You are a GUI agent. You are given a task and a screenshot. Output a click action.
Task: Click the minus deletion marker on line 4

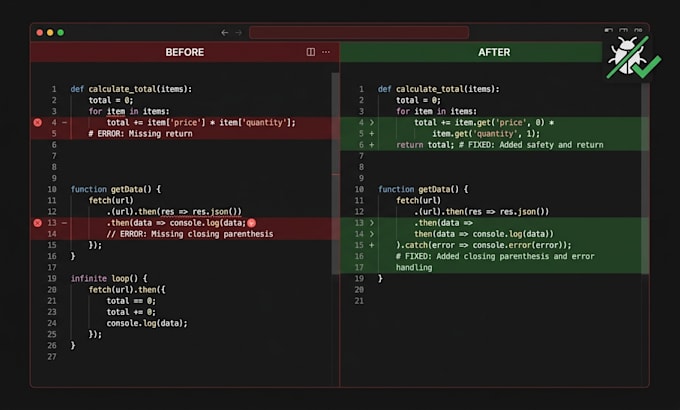(x=64, y=123)
